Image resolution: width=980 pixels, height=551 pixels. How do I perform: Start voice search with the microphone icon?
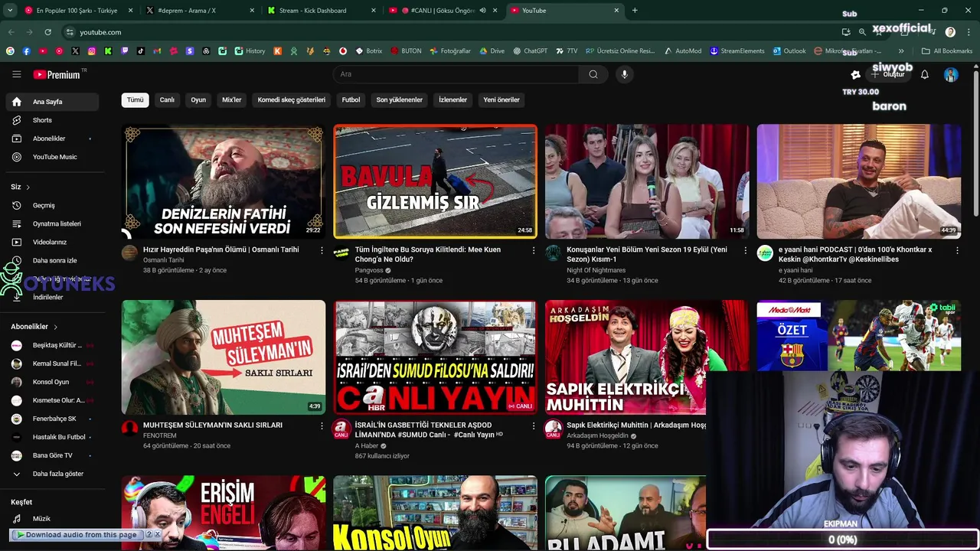625,74
